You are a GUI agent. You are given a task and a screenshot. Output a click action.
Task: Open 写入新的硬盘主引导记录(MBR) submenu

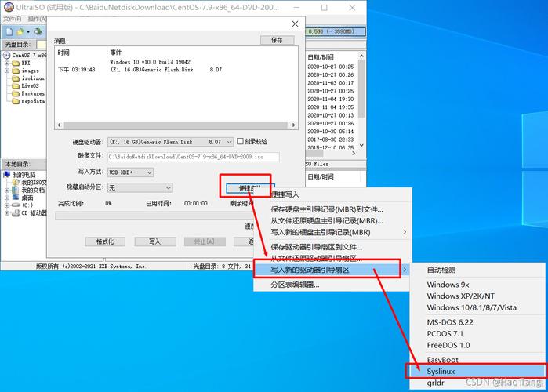tap(332, 232)
